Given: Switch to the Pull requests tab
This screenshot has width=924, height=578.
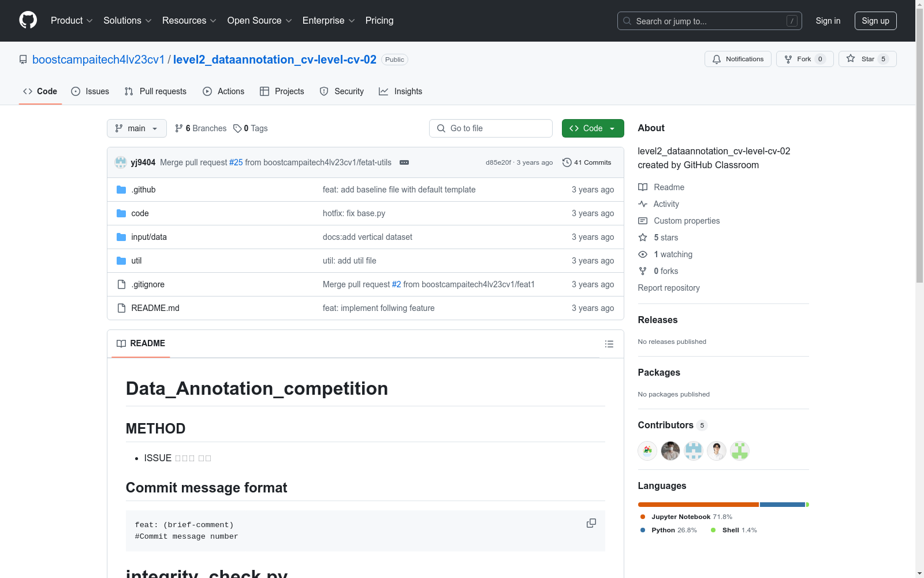Looking at the screenshot, I should tap(155, 91).
